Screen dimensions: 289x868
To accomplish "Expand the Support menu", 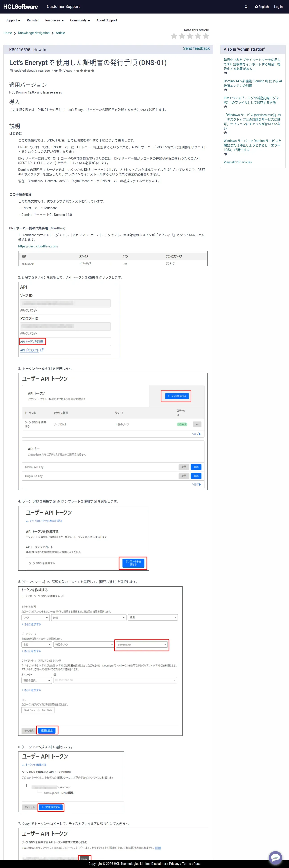I will pos(13,20).
